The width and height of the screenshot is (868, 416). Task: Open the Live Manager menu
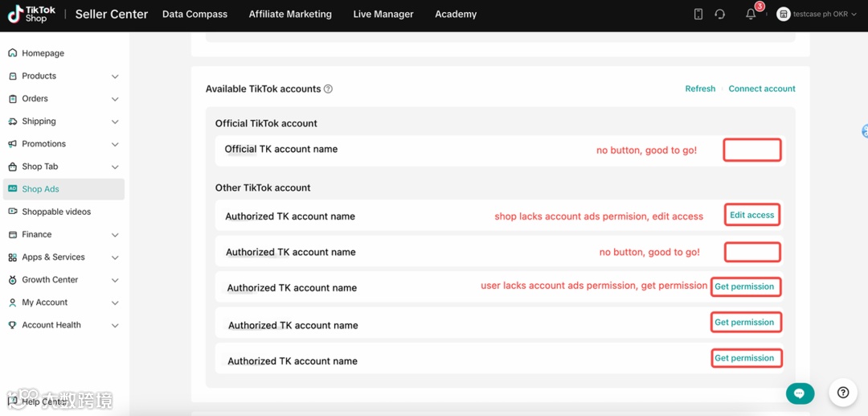click(383, 14)
